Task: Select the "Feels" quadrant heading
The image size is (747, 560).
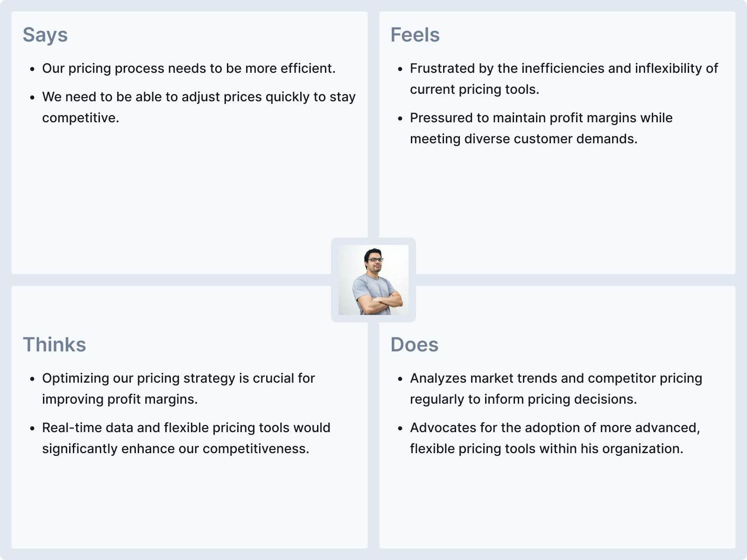Action: 415,35
